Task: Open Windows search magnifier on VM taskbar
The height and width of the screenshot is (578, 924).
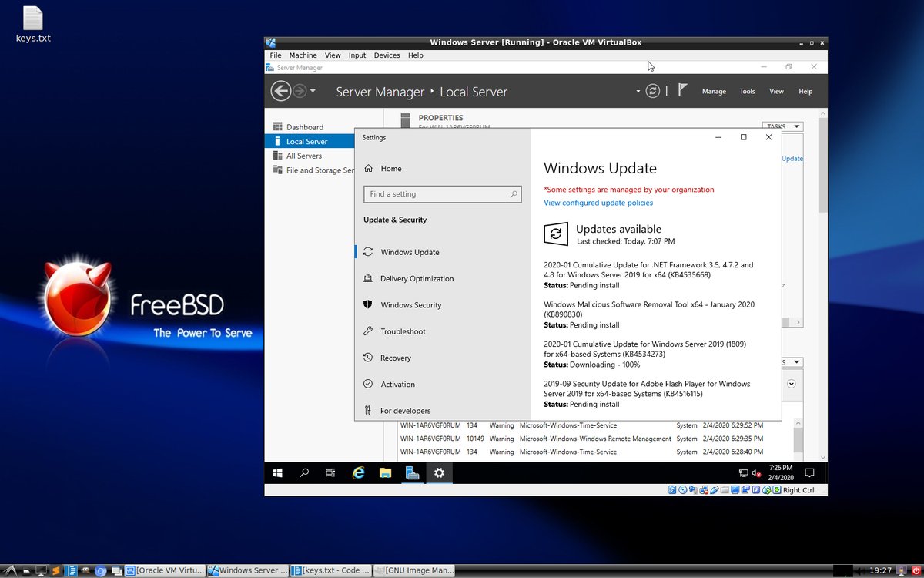Action: 304,473
